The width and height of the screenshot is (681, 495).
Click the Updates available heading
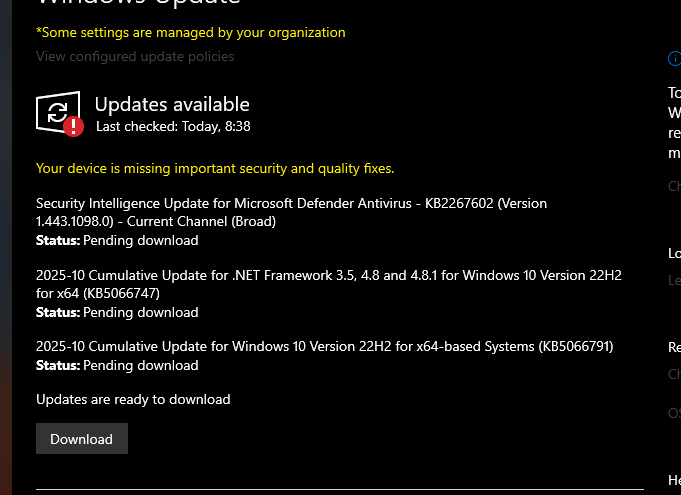point(172,104)
